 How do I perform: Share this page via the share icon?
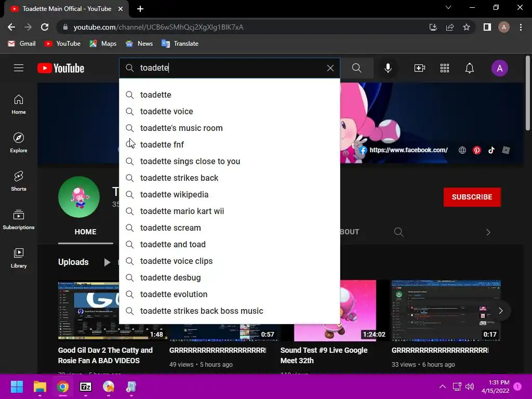click(x=450, y=27)
